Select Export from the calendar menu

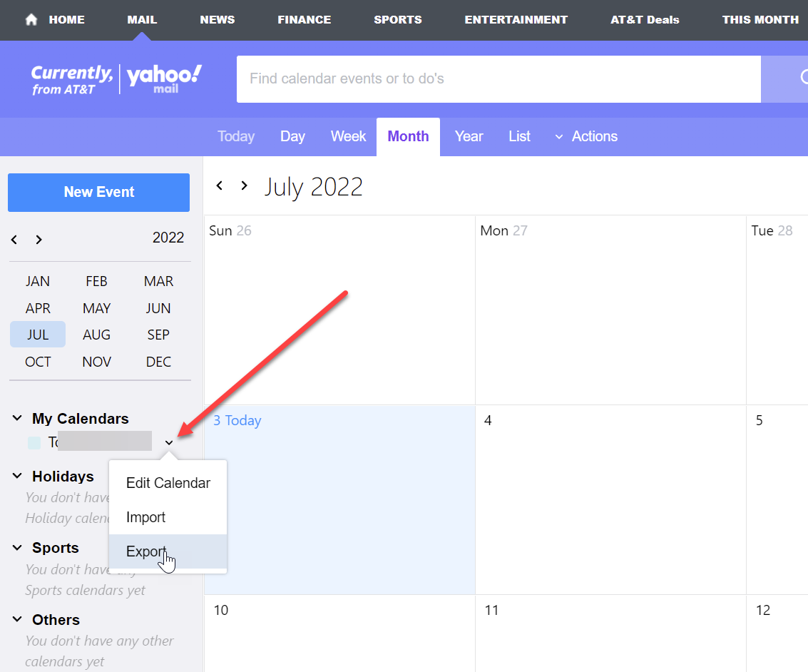tap(146, 551)
